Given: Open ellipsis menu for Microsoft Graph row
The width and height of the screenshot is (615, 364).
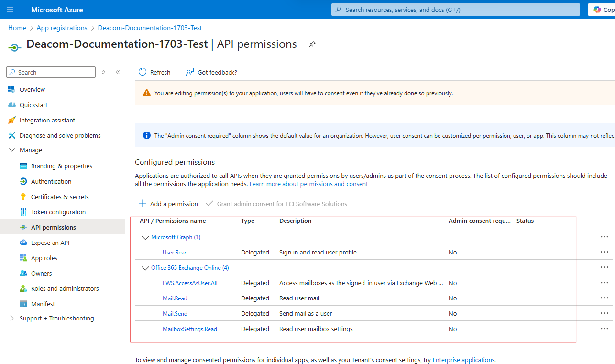Looking at the screenshot, I should (604, 237).
